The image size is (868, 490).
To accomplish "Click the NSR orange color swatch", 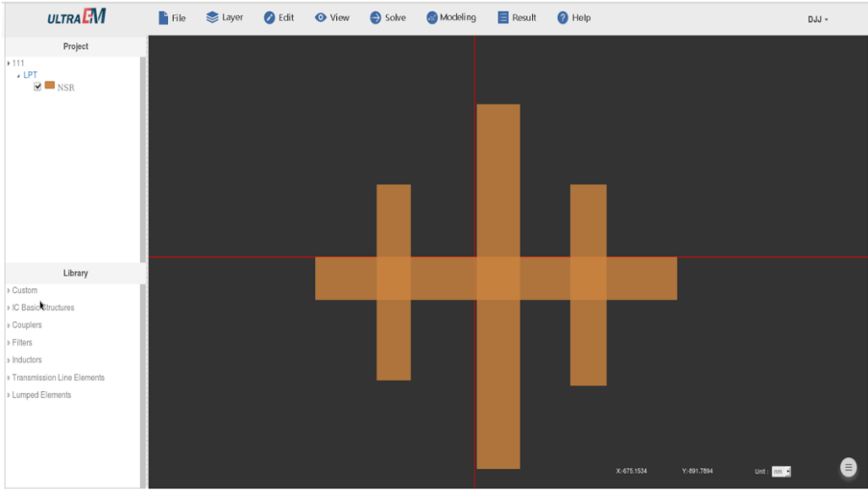I will point(50,86).
